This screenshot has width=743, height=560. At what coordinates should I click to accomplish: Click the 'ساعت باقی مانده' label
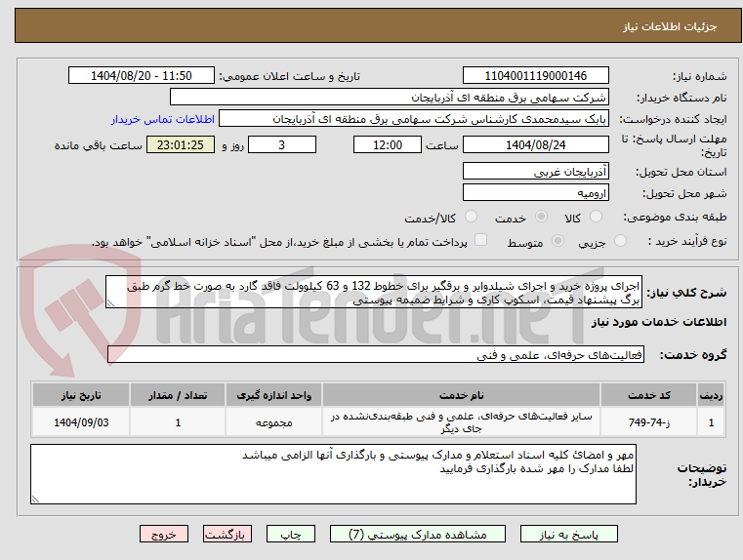coord(98,145)
